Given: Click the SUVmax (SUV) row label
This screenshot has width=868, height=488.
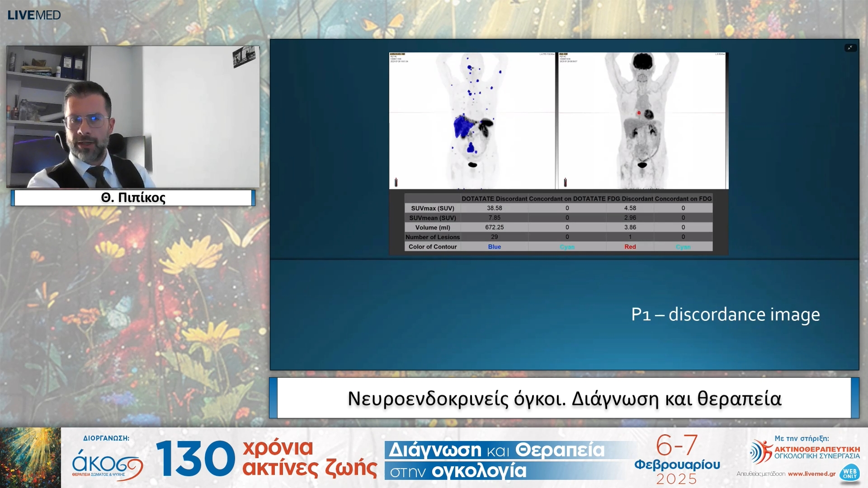Looking at the screenshot, I should coord(432,208).
